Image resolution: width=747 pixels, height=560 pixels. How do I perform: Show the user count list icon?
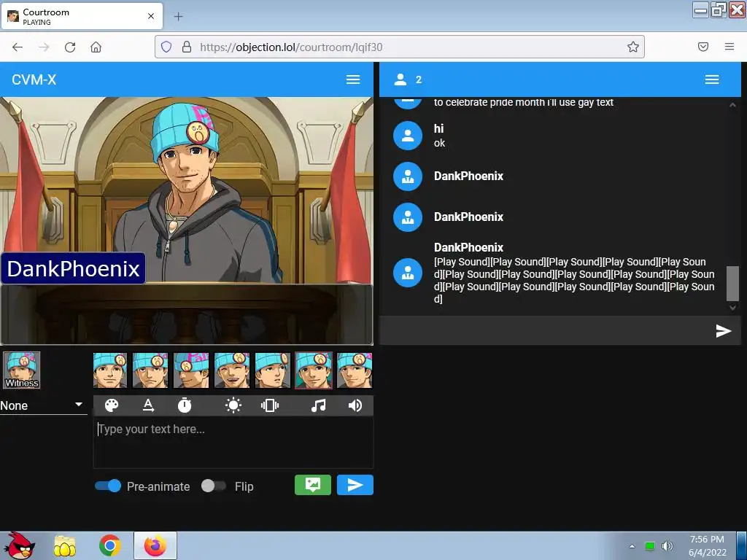400,79
